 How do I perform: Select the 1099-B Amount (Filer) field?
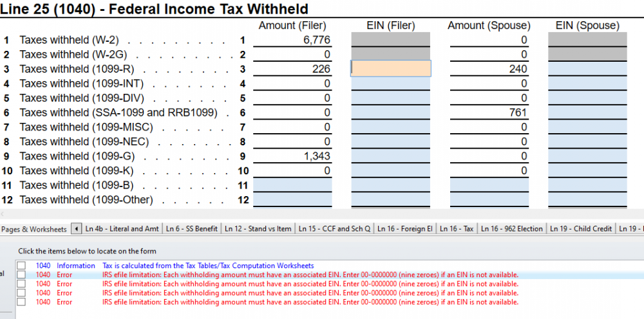[x=292, y=185]
